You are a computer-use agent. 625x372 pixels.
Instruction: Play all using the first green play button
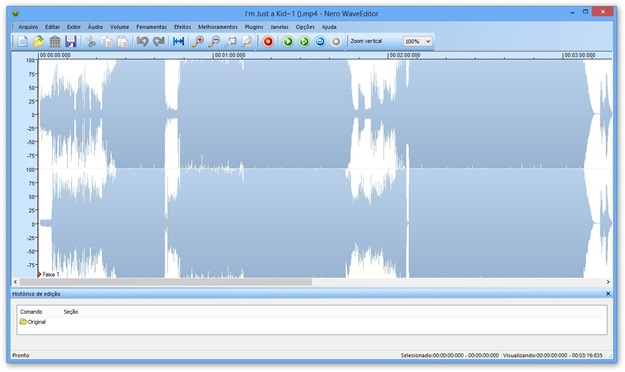pos(288,41)
